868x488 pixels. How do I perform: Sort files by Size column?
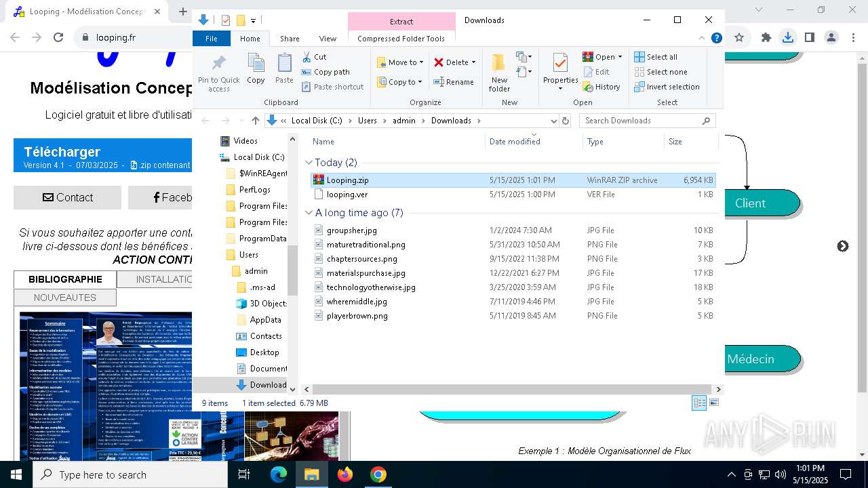point(690,142)
